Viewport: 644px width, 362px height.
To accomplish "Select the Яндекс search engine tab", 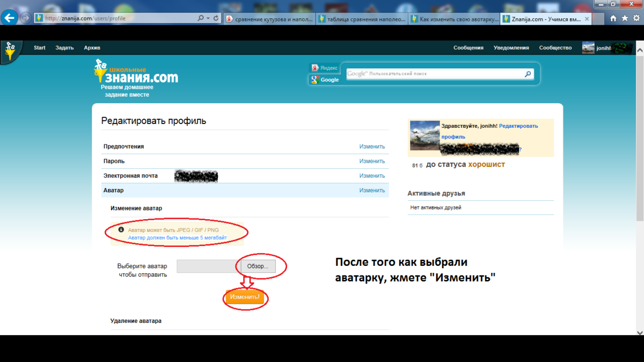I will 325,68.
